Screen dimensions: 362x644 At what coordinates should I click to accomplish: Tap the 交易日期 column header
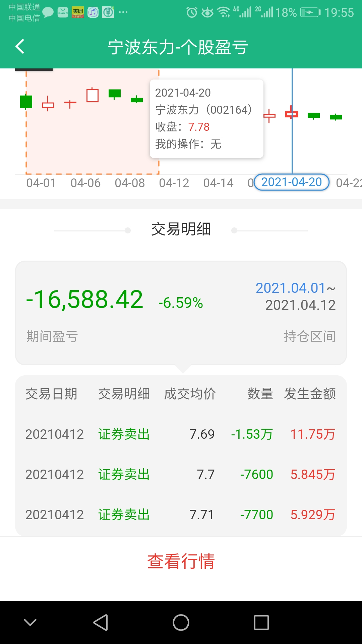click(52, 394)
